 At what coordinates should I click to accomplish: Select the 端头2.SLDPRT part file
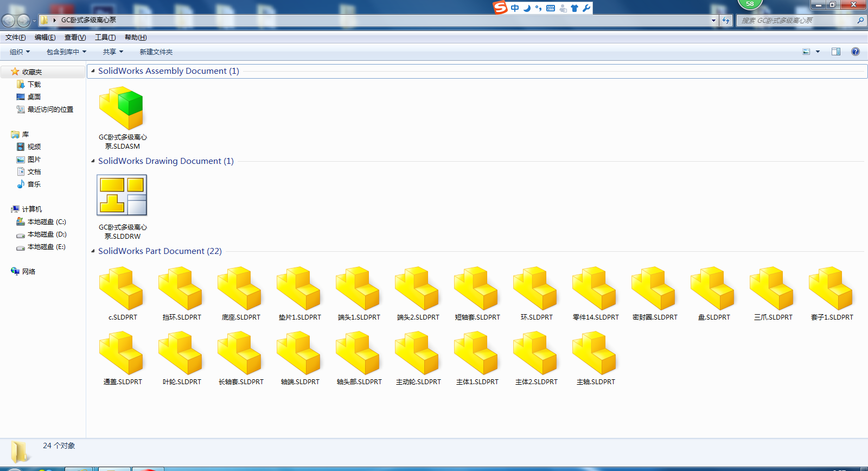pos(418,294)
